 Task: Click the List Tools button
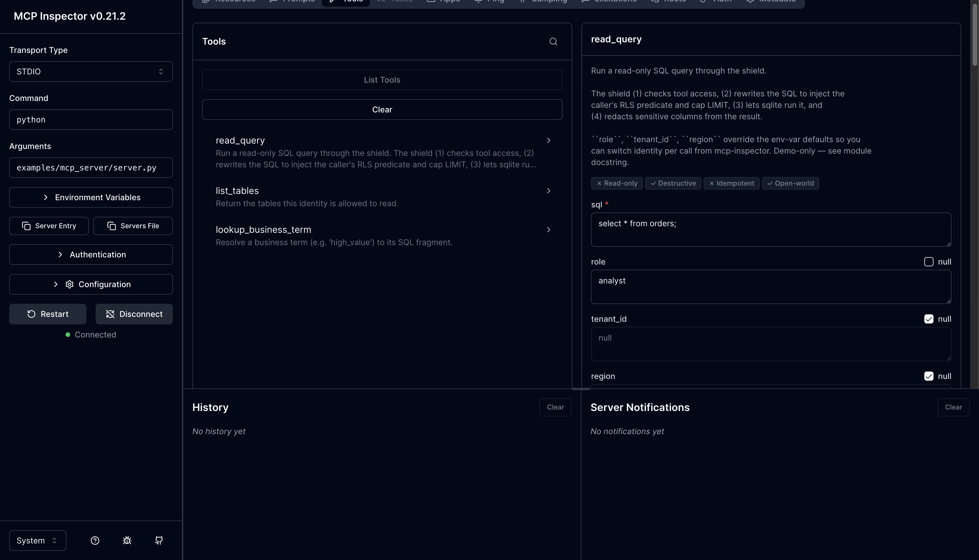tap(382, 80)
